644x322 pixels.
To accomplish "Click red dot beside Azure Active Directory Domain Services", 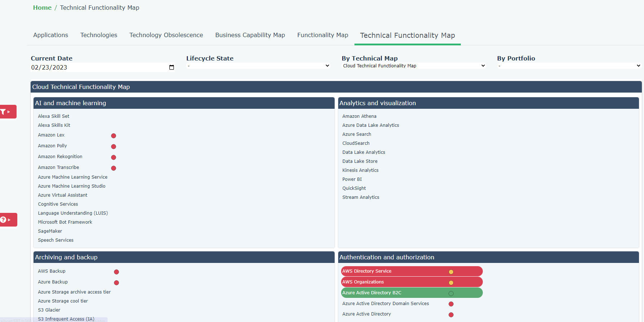I will [451, 304].
